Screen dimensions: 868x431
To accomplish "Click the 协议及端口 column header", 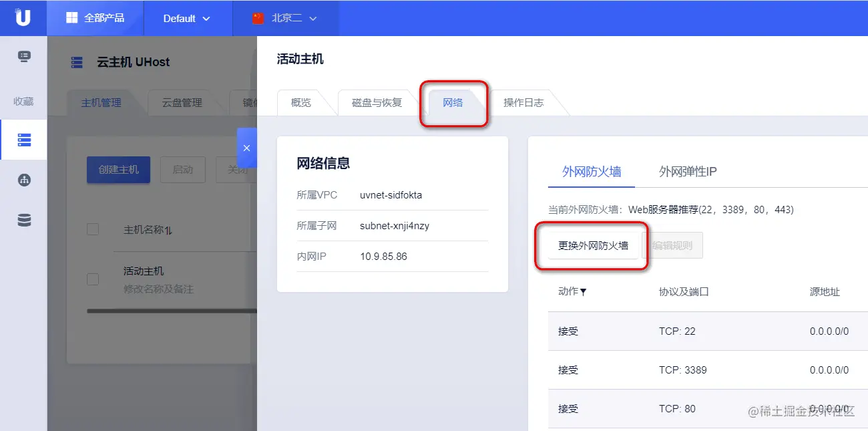I will tap(683, 292).
